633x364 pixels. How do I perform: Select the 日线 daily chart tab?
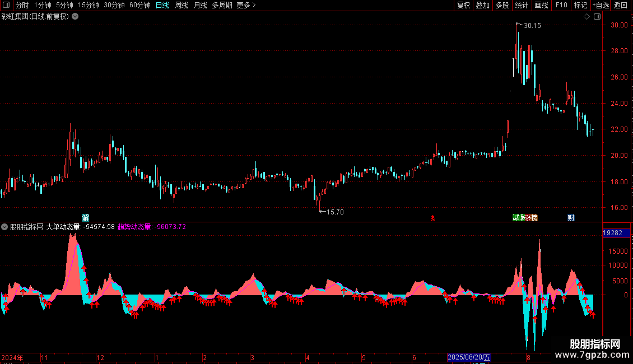click(162, 5)
